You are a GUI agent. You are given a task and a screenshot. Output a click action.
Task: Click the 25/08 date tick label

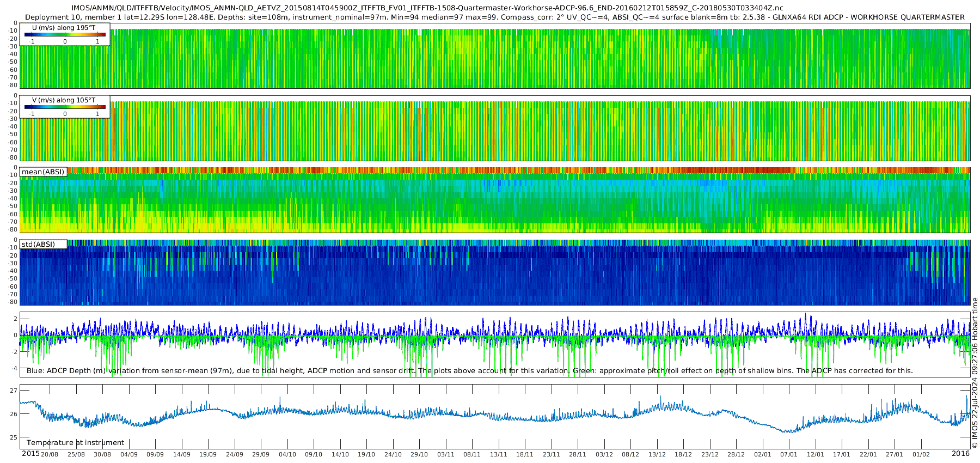(76, 454)
